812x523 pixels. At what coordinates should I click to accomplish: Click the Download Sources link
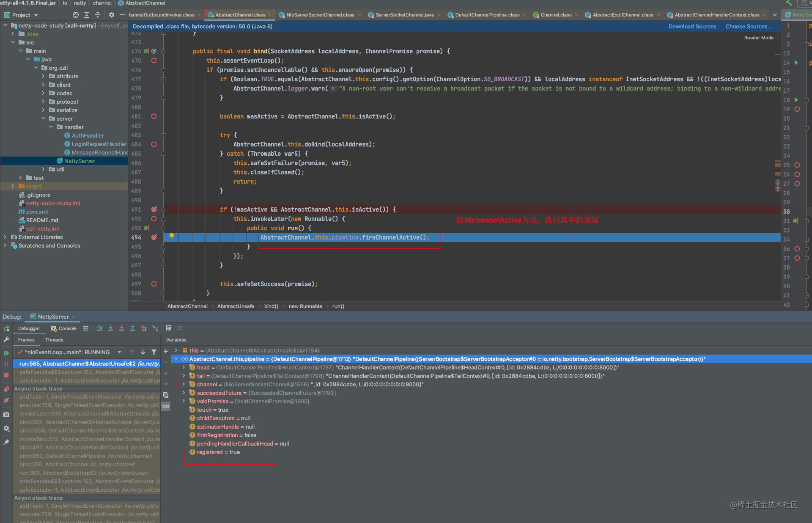coord(692,26)
